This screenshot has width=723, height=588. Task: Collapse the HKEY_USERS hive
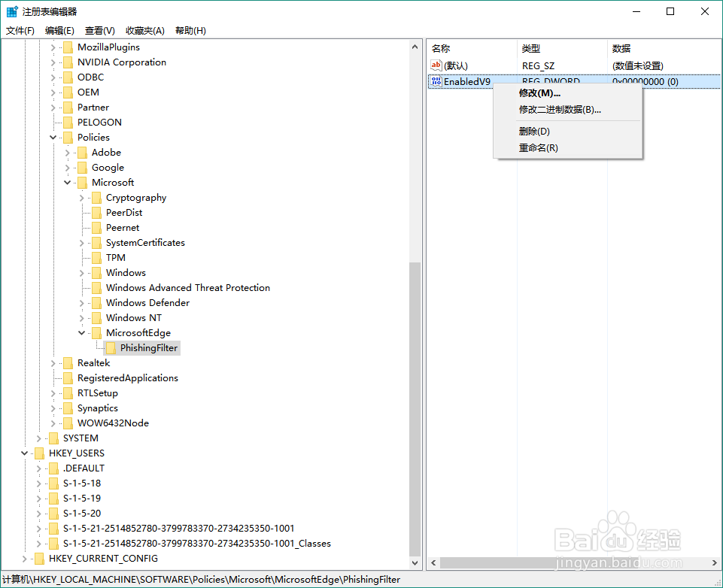[x=24, y=453]
